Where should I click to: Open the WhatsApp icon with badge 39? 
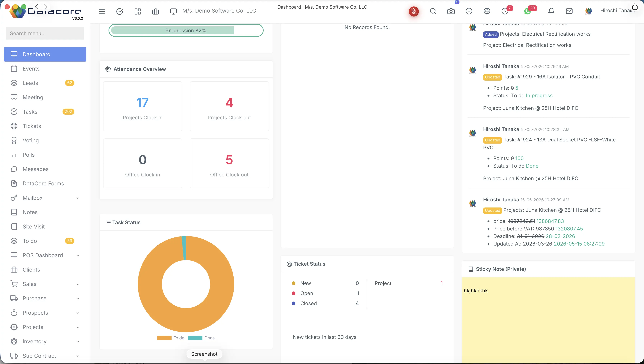point(527,11)
